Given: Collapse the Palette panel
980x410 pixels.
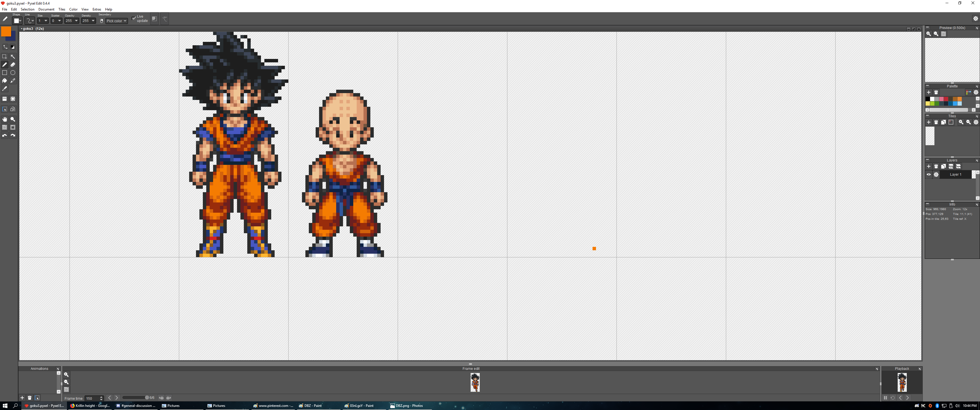Looking at the screenshot, I should [928, 86].
